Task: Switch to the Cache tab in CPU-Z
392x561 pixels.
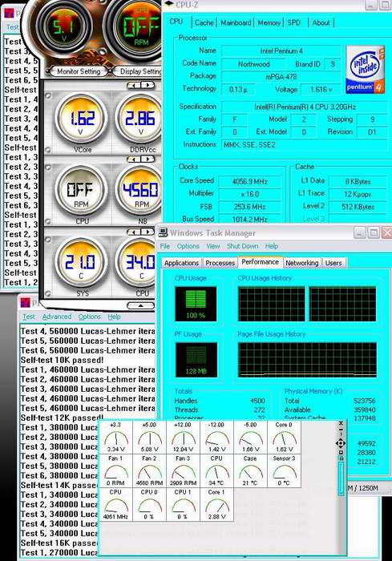Action: point(204,23)
